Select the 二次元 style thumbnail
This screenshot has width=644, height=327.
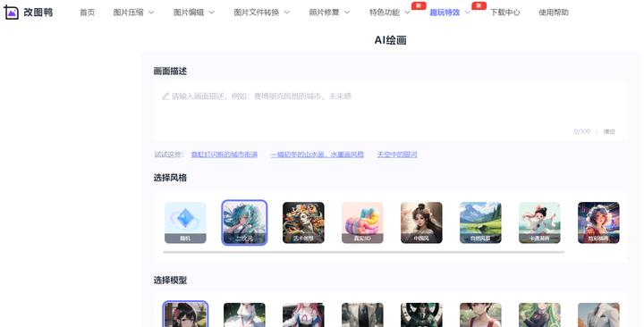pyautogui.click(x=244, y=222)
